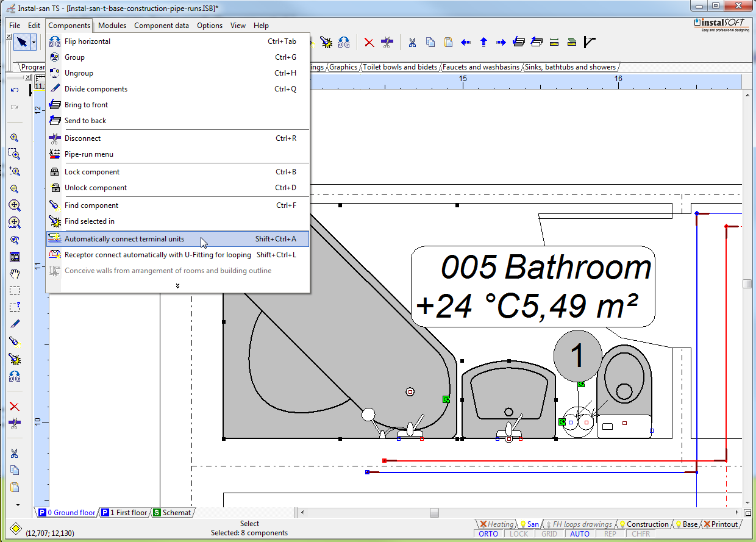
Task: Open the data table icon in left toolbar
Action: click(x=15, y=257)
